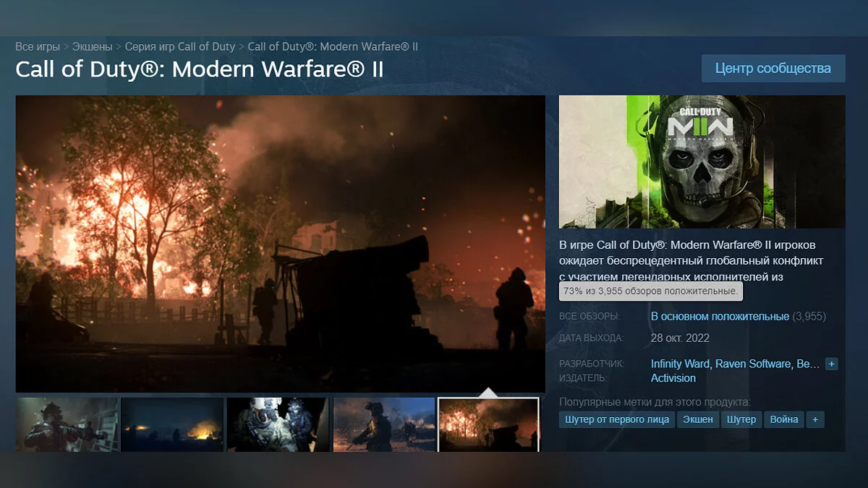Open 'Call of Duty®: Modern Warfare® II' breadcrumb
Viewport: 868px width, 488px height.
(x=333, y=46)
